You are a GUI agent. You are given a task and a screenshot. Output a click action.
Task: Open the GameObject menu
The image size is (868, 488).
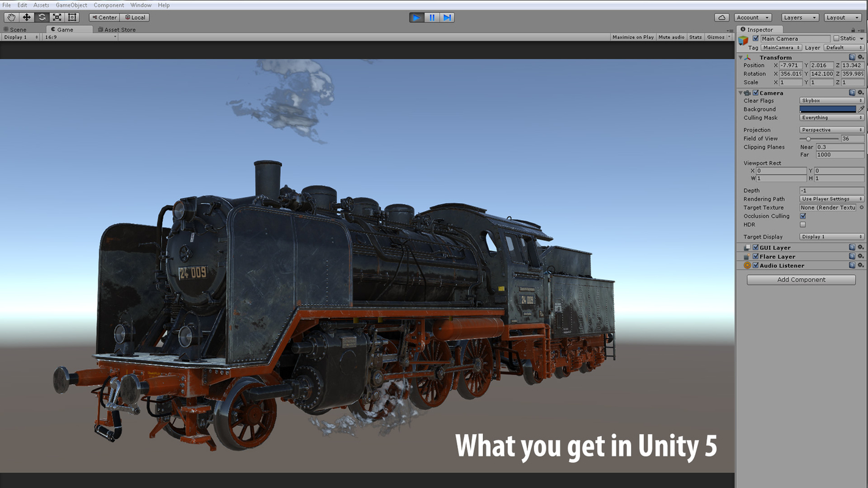point(71,5)
